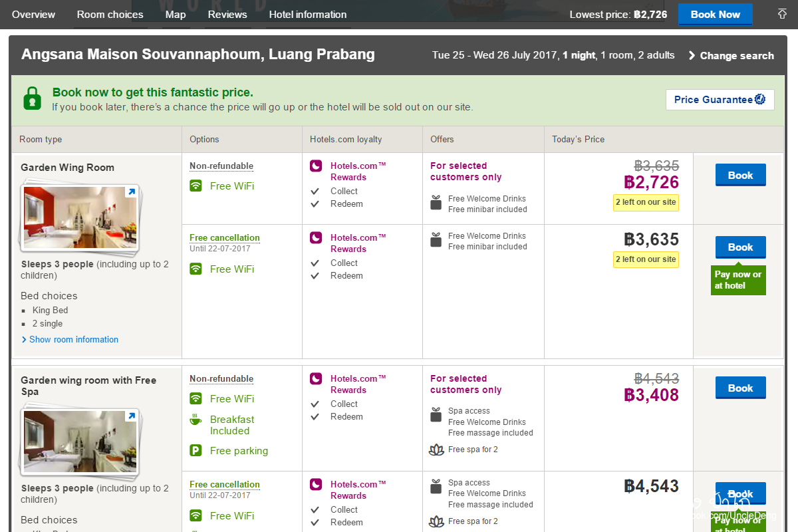Click the Breakfast Included coffee cup icon
This screenshot has width=798, height=532.
tap(196, 420)
